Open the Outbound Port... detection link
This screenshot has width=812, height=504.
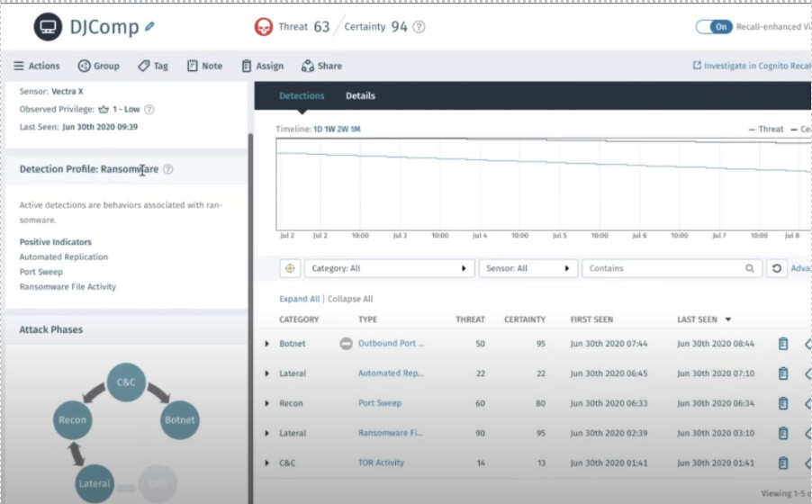pyautogui.click(x=391, y=344)
